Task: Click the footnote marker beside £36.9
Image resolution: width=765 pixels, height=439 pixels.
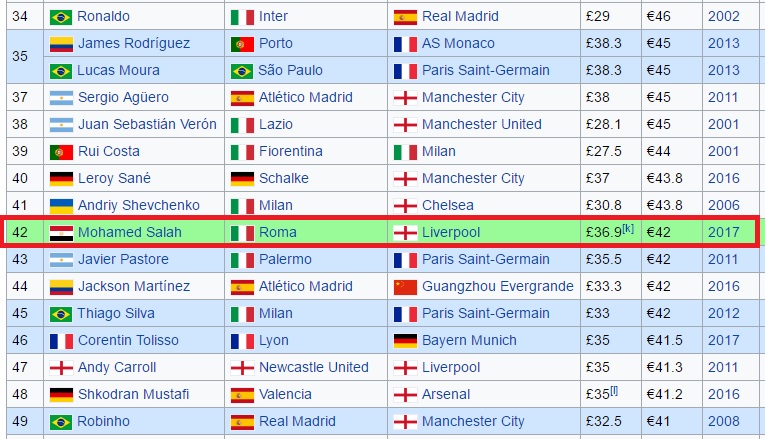Action: pyautogui.click(x=628, y=228)
